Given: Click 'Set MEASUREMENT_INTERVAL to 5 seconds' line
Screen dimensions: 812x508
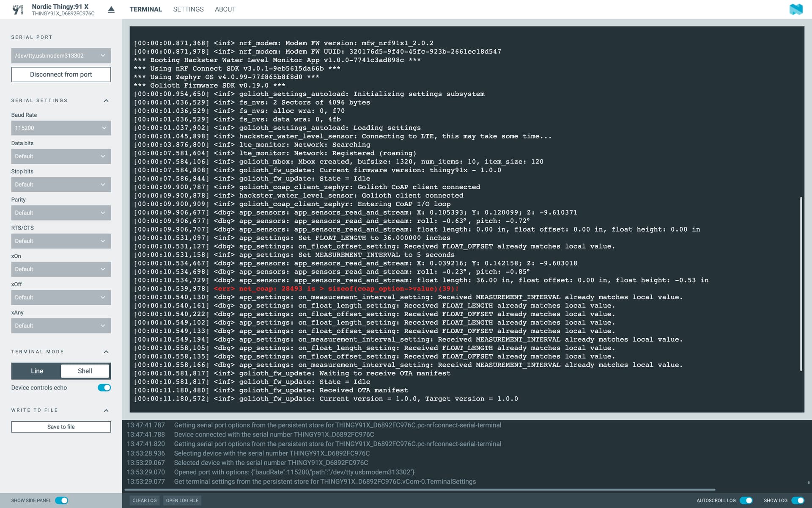Looking at the screenshot, I should tap(294, 255).
